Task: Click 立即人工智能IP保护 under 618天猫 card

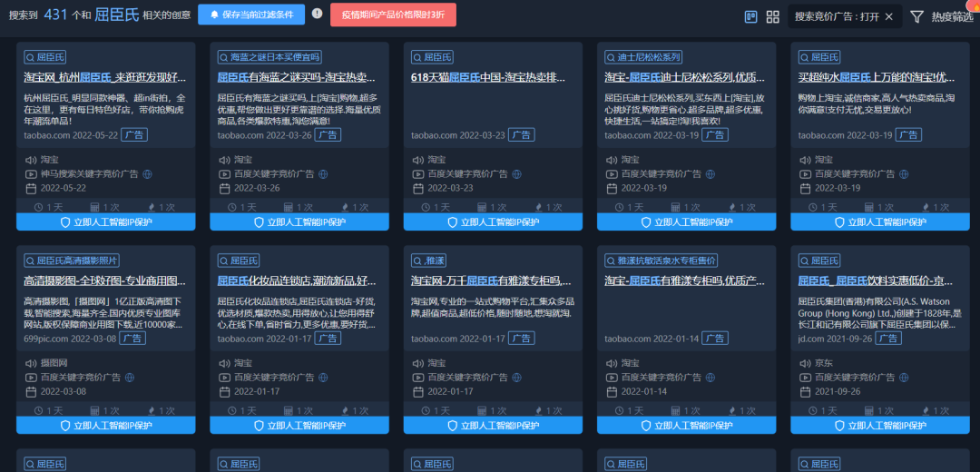Action: [x=493, y=222]
